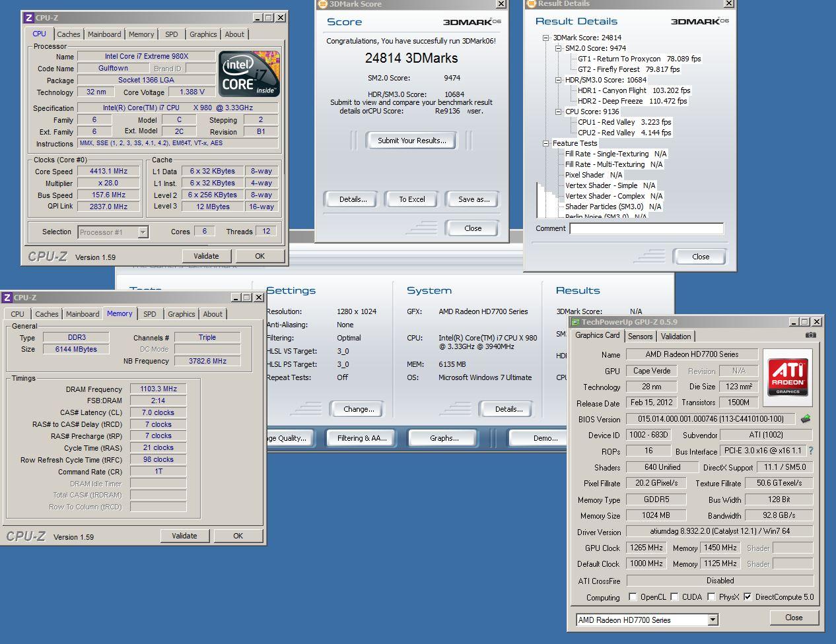This screenshot has width=836, height=644.
Task: Open the AMD Radeon HD7700 Series GPU dropdown
Action: (x=713, y=620)
